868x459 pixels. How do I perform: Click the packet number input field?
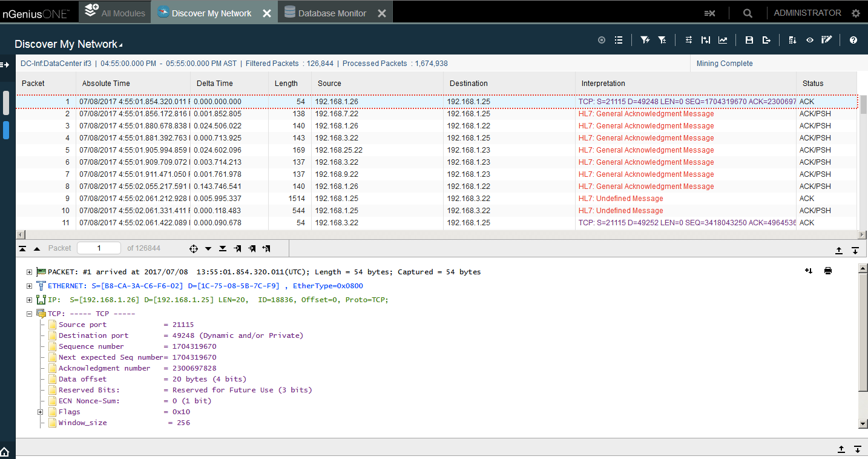click(99, 248)
